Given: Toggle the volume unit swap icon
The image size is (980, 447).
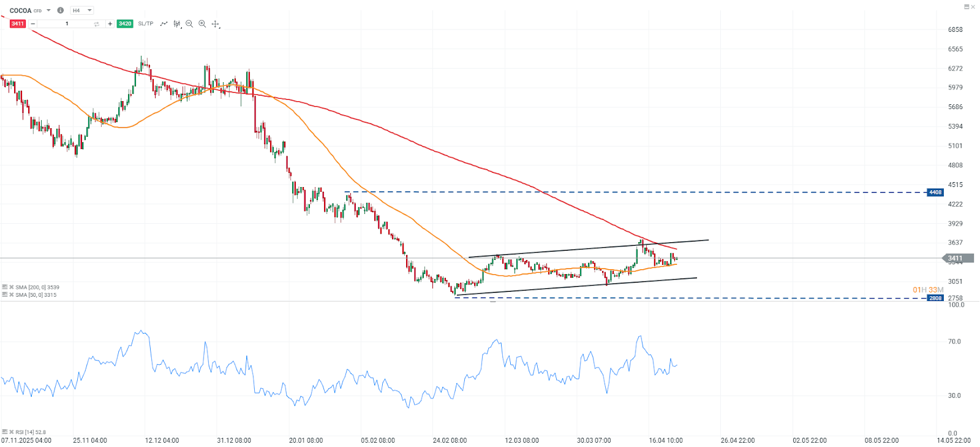Looking at the screenshot, I should pyautogui.click(x=96, y=24).
